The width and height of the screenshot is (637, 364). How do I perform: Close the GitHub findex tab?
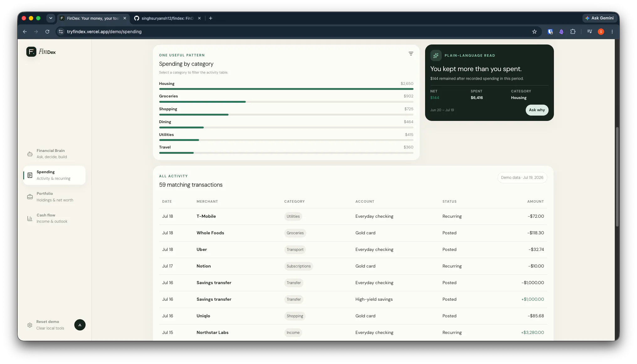[199, 18]
